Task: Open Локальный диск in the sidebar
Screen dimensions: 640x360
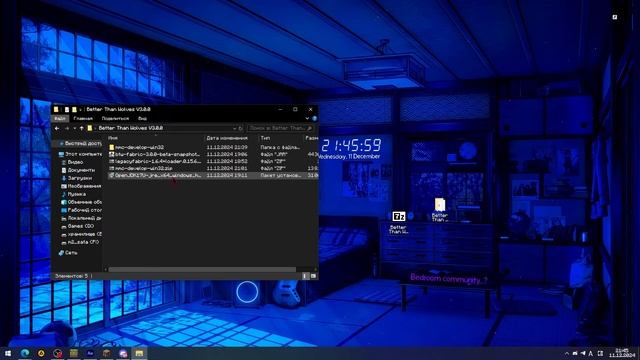Action: pyautogui.click(x=81, y=218)
